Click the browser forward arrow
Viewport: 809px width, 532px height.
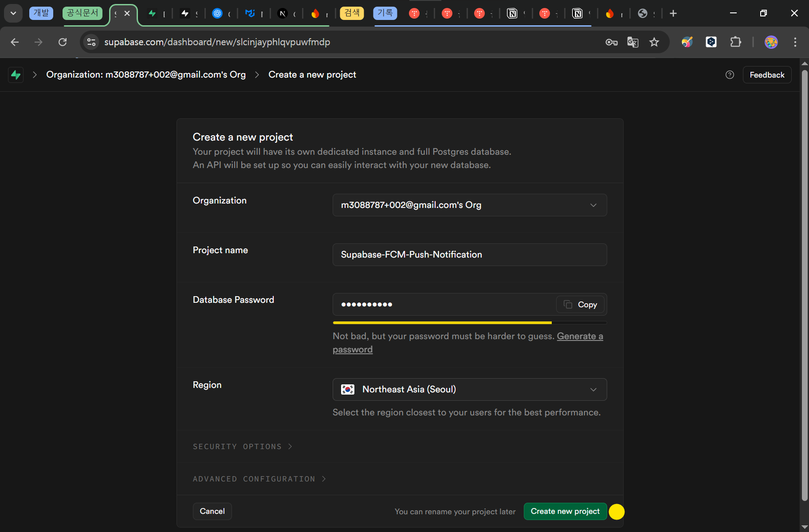click(39, 42)
